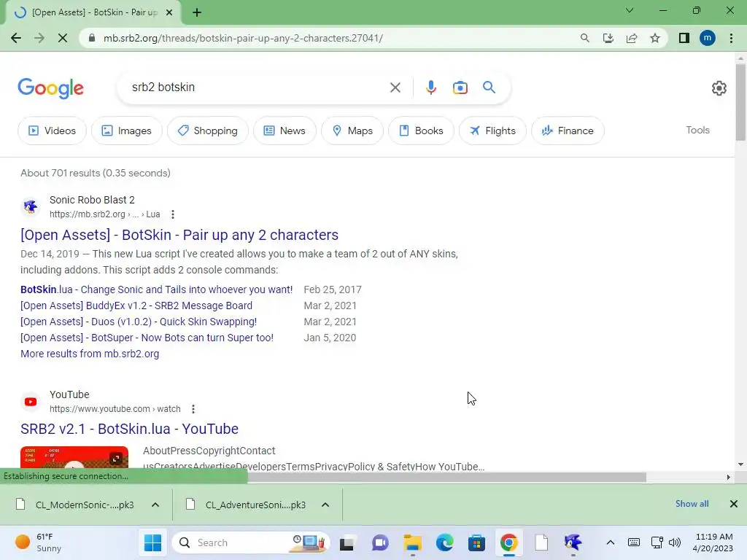This screenshot has height=560, width=747.
Task: Submit the Google search
Action: click(489, 87)
